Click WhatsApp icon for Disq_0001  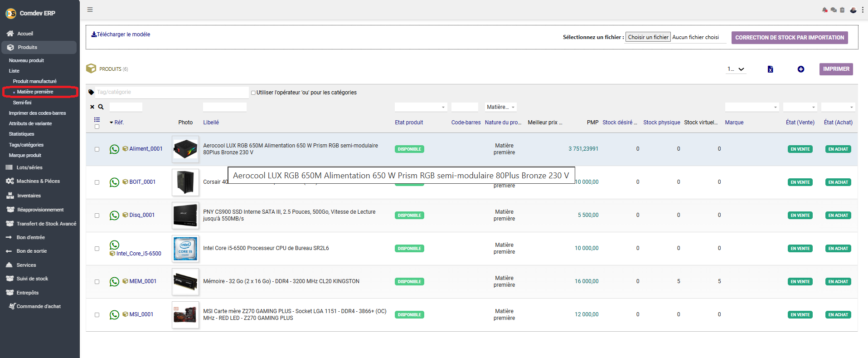coord(115,216)
